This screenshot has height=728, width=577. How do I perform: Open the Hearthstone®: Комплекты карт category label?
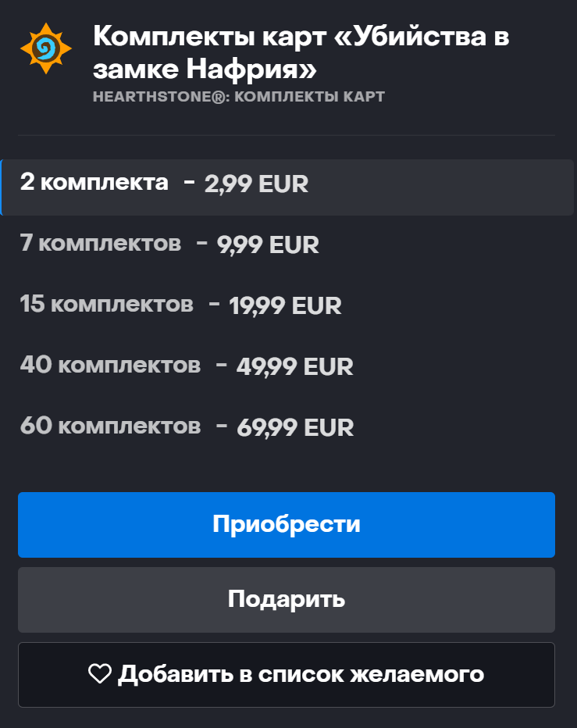click(x=238, y=98)
